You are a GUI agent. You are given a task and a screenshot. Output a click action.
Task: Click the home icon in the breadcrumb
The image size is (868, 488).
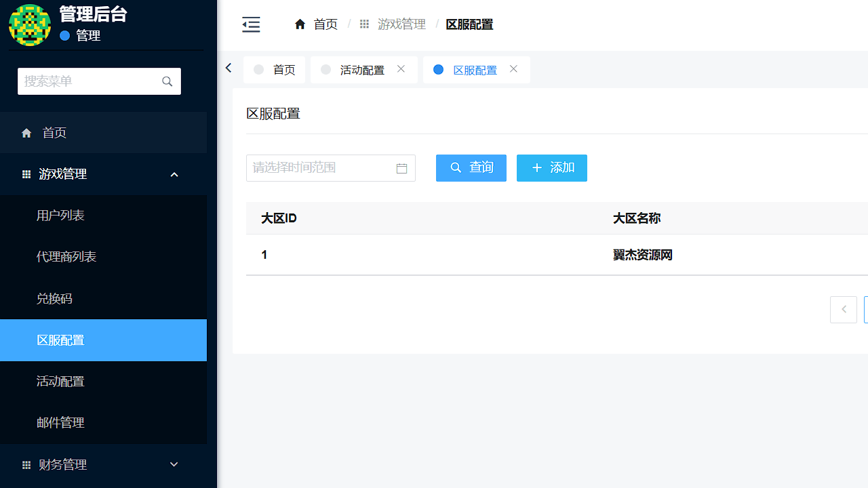(x=300, y=24)
